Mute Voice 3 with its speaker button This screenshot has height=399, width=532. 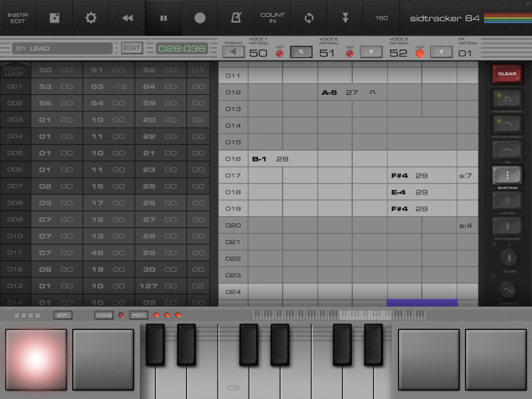441,52
